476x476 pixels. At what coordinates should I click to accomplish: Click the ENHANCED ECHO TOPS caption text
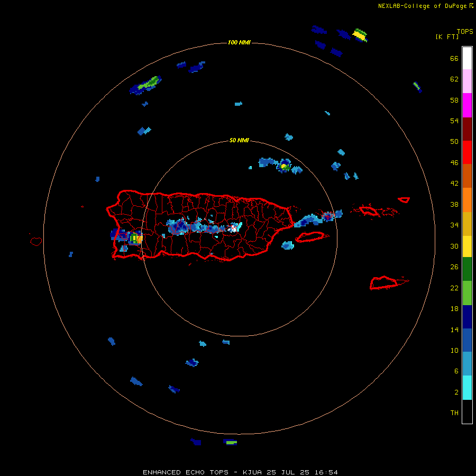pyautogui.click(x=186, y=472)
